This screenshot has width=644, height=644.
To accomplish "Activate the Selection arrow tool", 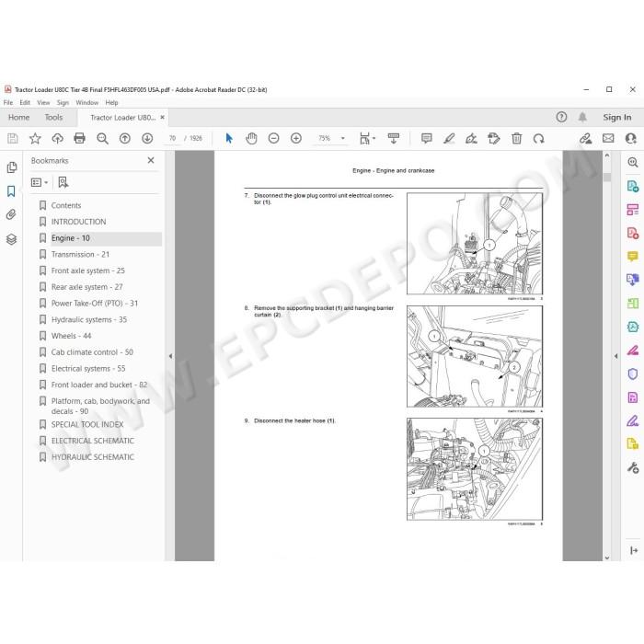I will tap(229, 138).
